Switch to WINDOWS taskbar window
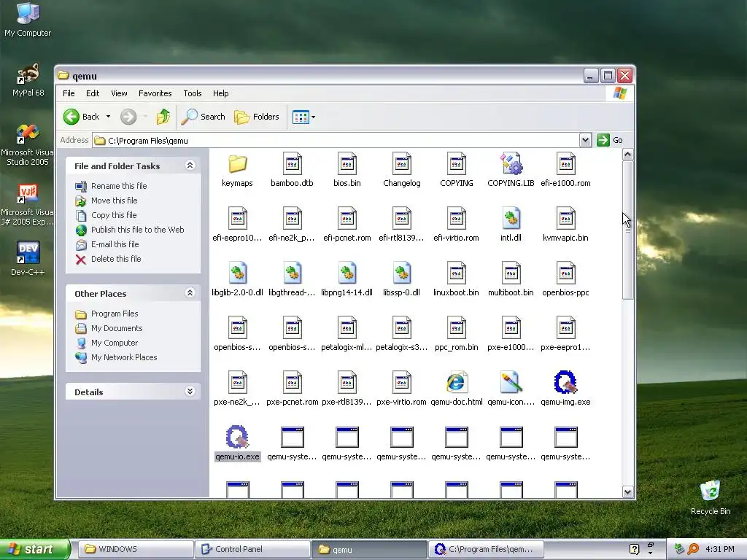Viewport: 747px width, 560px height. pyautogui.click(x=135, y=549)
